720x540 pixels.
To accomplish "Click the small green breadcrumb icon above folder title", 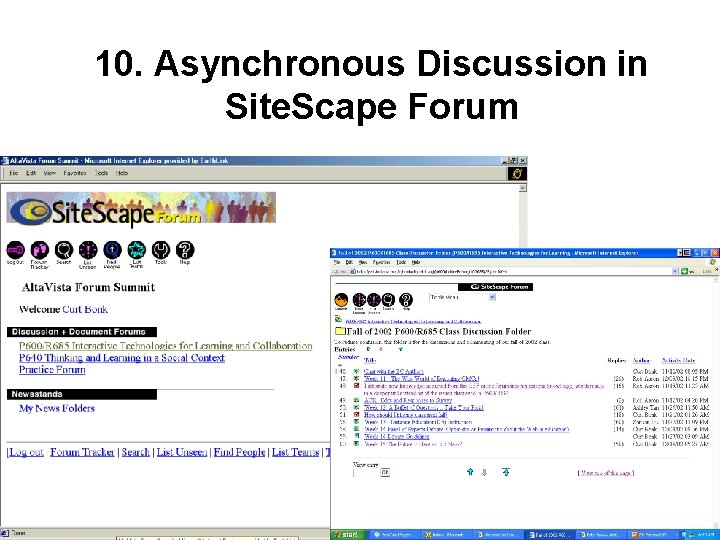I will [x=338, y=319].
